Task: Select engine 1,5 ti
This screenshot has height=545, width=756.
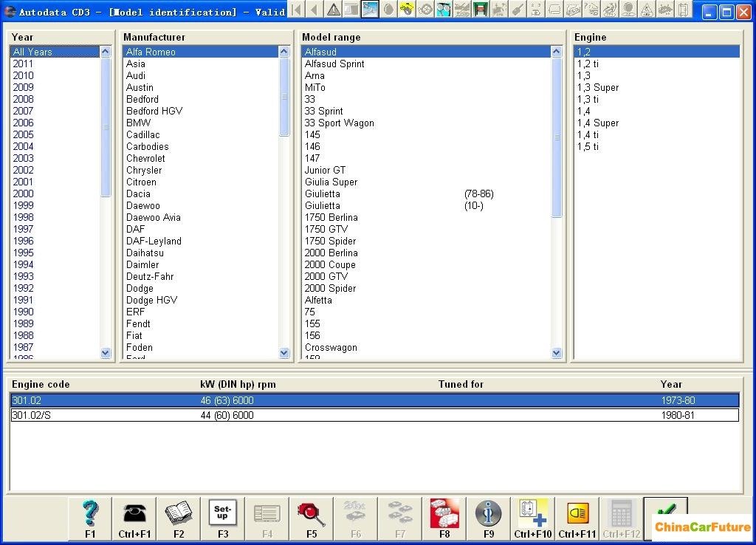Action: pos(656,146)
